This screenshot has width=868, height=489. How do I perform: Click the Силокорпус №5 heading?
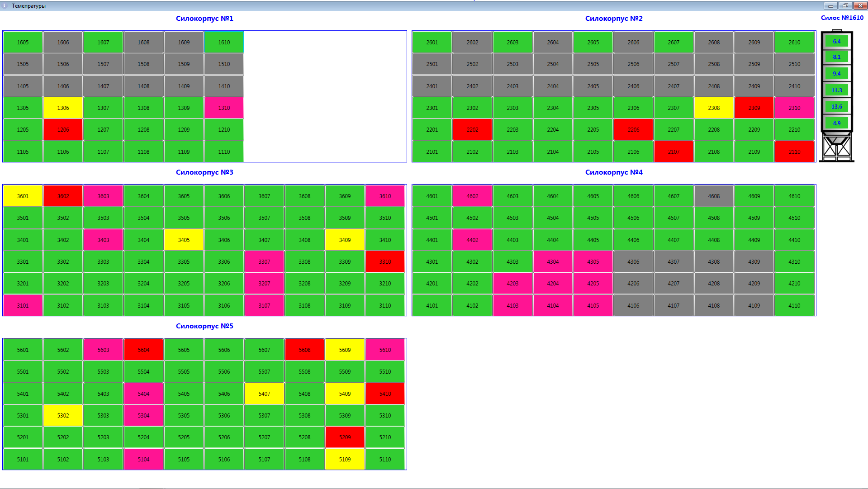click(x=204, y=326)
